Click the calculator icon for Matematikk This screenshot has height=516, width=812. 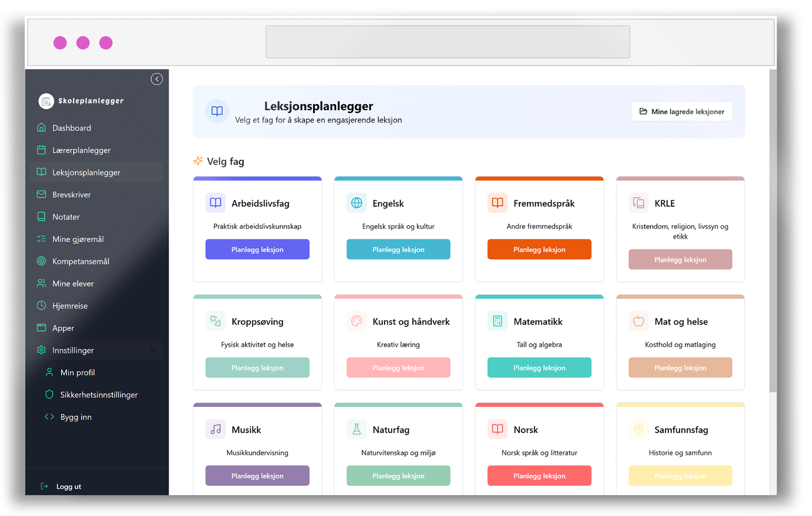click(x=497, y=321)
